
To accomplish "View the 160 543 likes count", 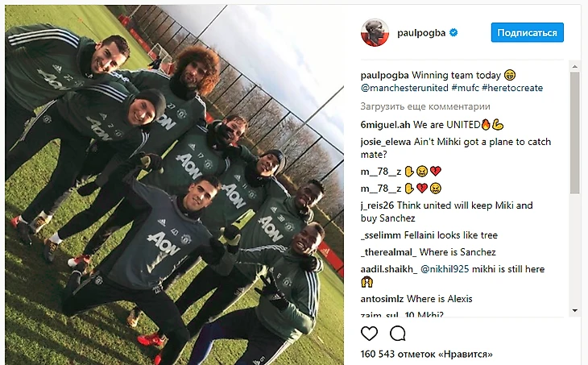I will [x=426, y=354].
